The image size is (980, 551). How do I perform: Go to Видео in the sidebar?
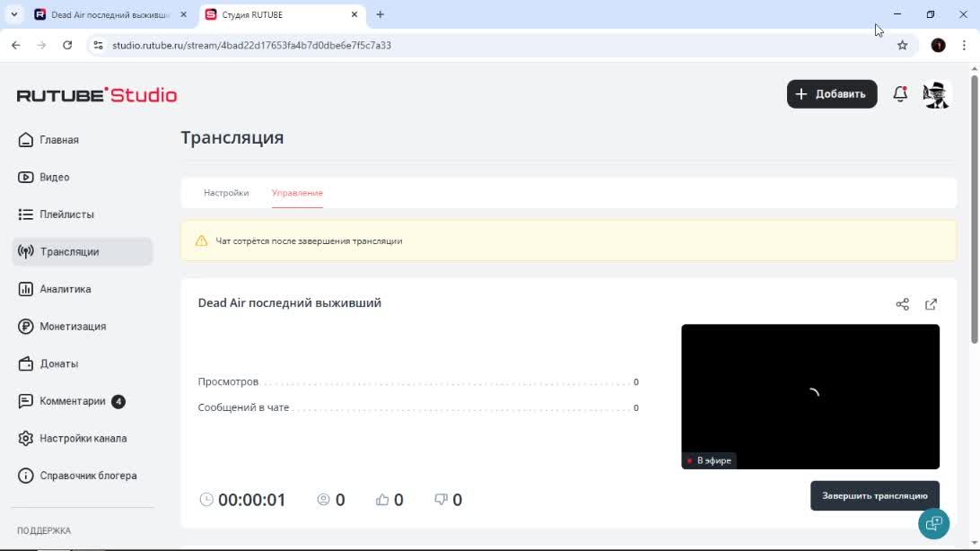pyautogui.click(x=82, y=178)
